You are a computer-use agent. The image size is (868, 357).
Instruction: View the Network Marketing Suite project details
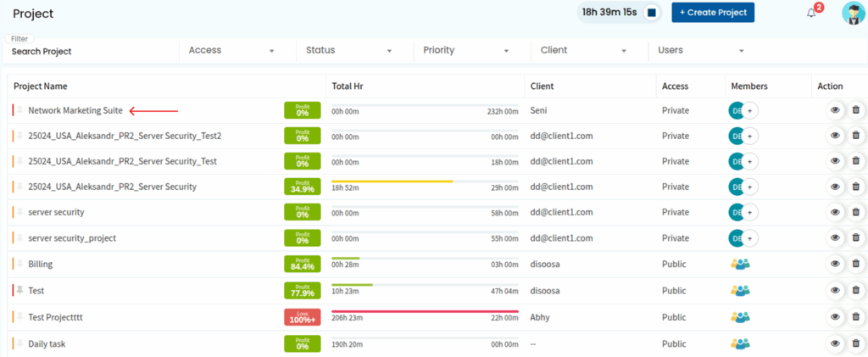click(835, 110)
